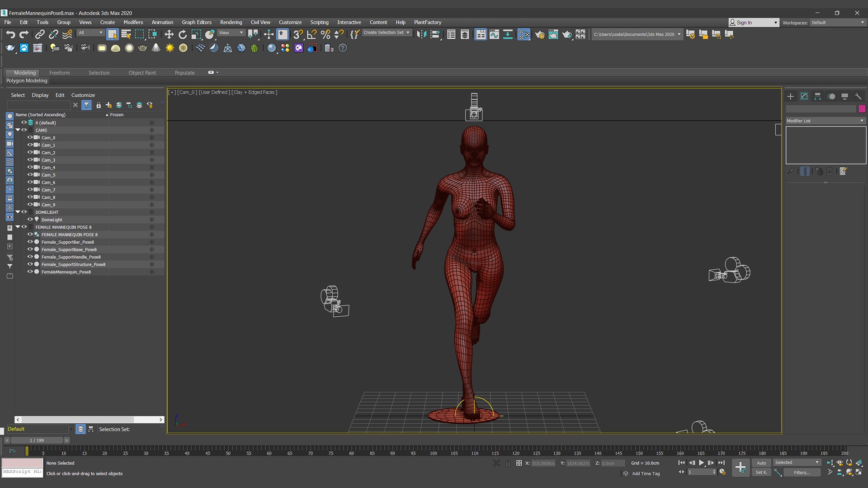868x488 pixels.
Task: Click the Angle Snap toggle icon
Action: tap(311, 34)
